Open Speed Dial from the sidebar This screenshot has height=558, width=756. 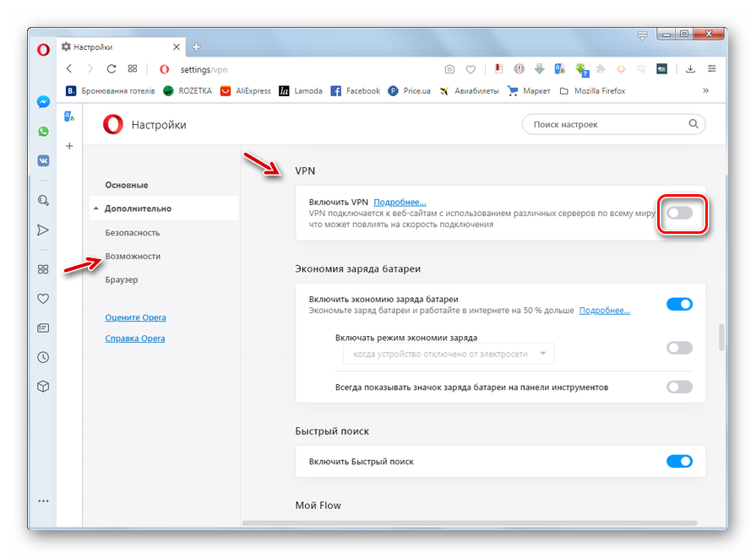tap(43, 269)
